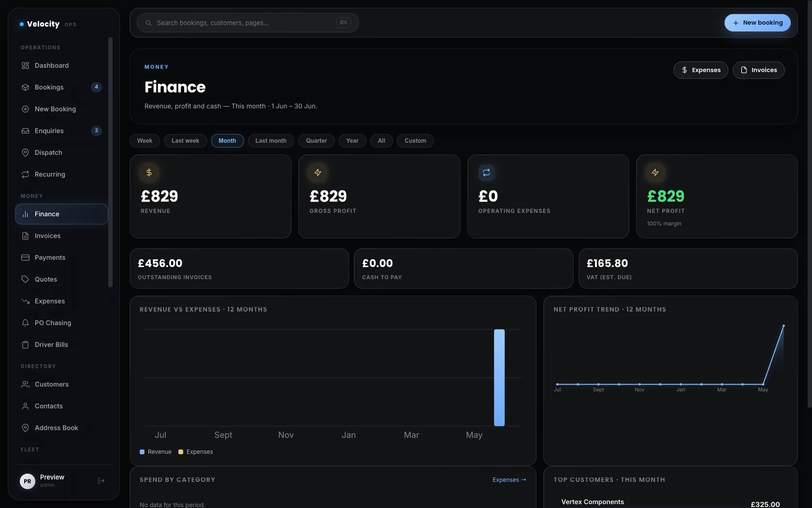
Task: Click the page vertical scrollbar at right edge
Action: (x=810, y=203)
